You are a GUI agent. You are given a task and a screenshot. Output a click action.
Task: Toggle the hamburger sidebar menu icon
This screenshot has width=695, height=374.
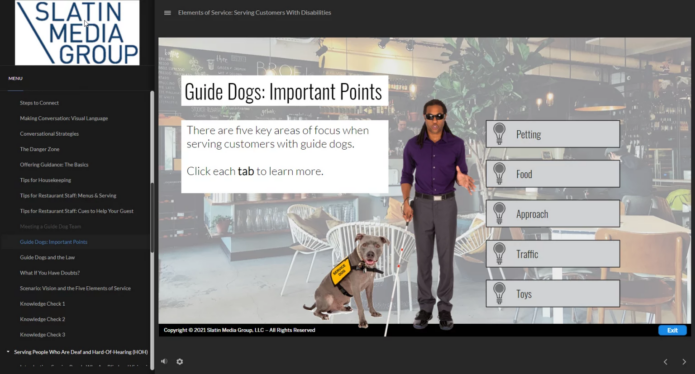[x=167, y=13]
